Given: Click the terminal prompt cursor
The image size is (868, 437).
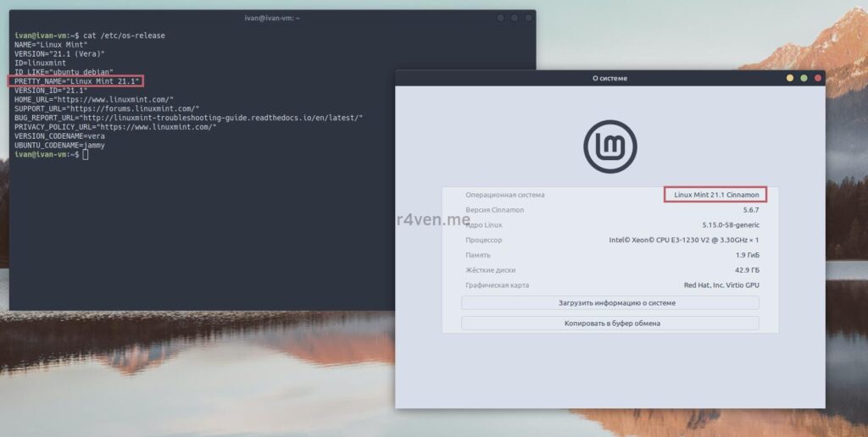Looking at the screenshot, I should coord(86,154).
